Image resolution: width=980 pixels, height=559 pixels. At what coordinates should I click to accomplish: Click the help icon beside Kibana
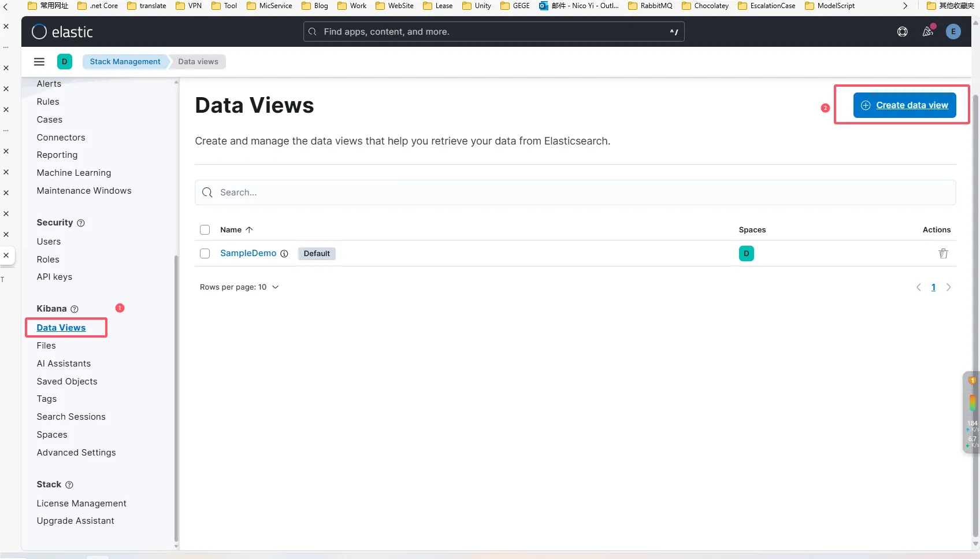click(x=75, y=309)
